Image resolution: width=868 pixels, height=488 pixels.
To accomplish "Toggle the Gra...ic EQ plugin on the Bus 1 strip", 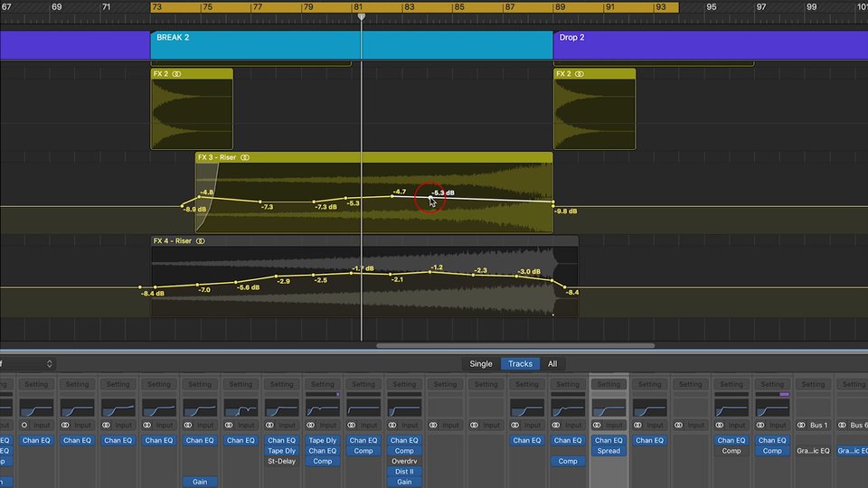I will tap(813, 451).
